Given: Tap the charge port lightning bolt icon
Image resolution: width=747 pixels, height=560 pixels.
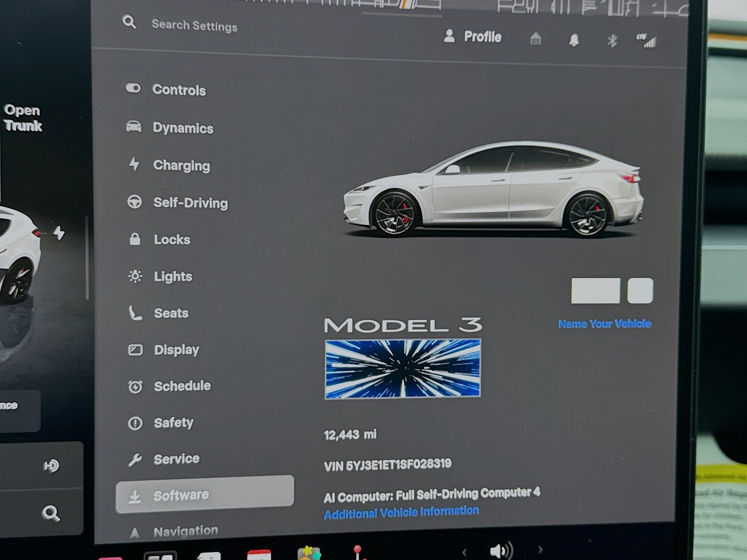Looking at the screenshot, I should coord(59,233).
